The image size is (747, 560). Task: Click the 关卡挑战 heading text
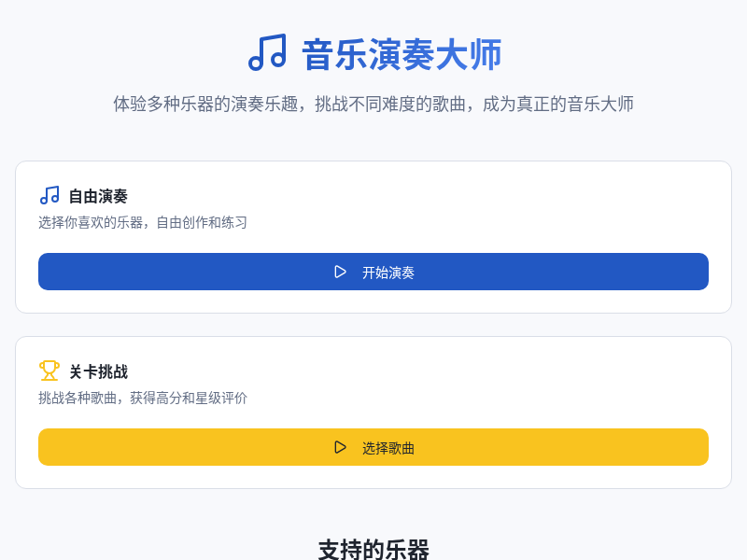[98, 371]
